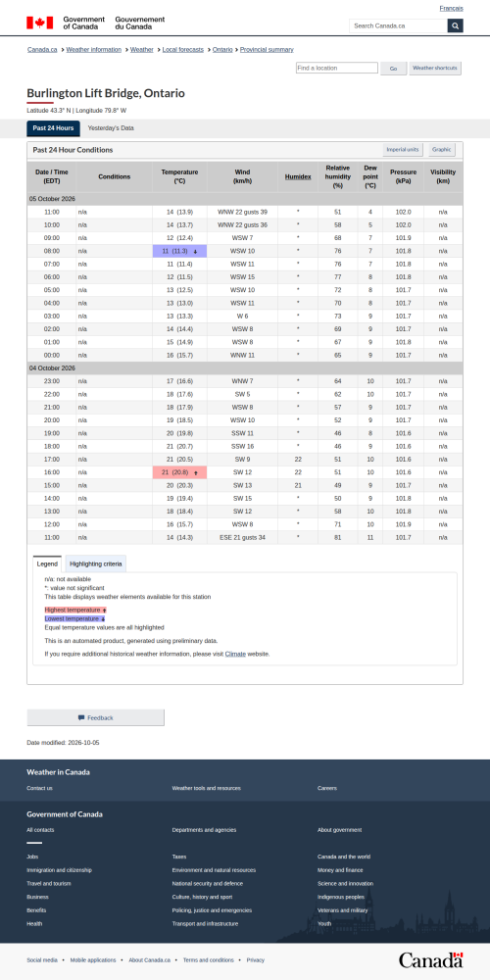The image size is (490, 980).
Task: Open Privacy footer link
Action: (256, 960)
